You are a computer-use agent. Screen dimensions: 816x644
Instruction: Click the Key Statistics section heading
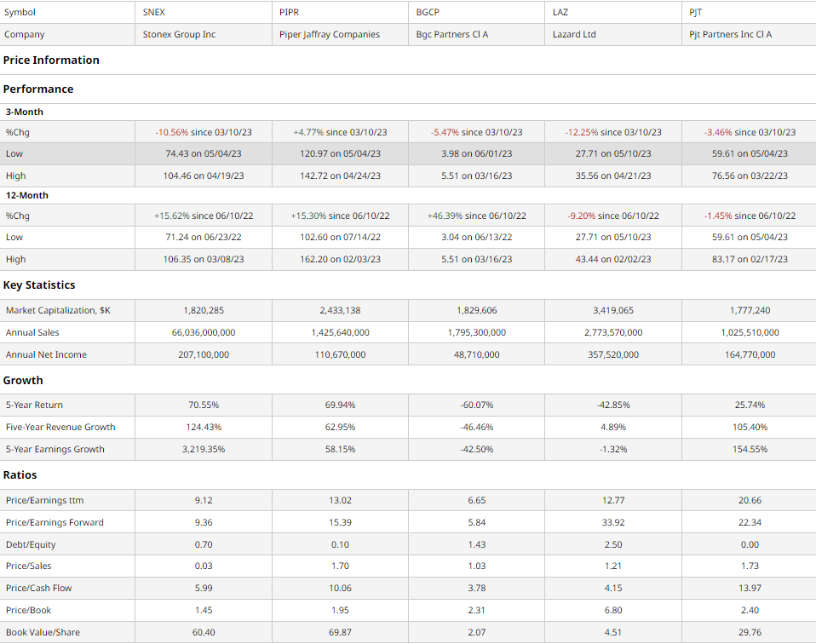pos(39,285)
